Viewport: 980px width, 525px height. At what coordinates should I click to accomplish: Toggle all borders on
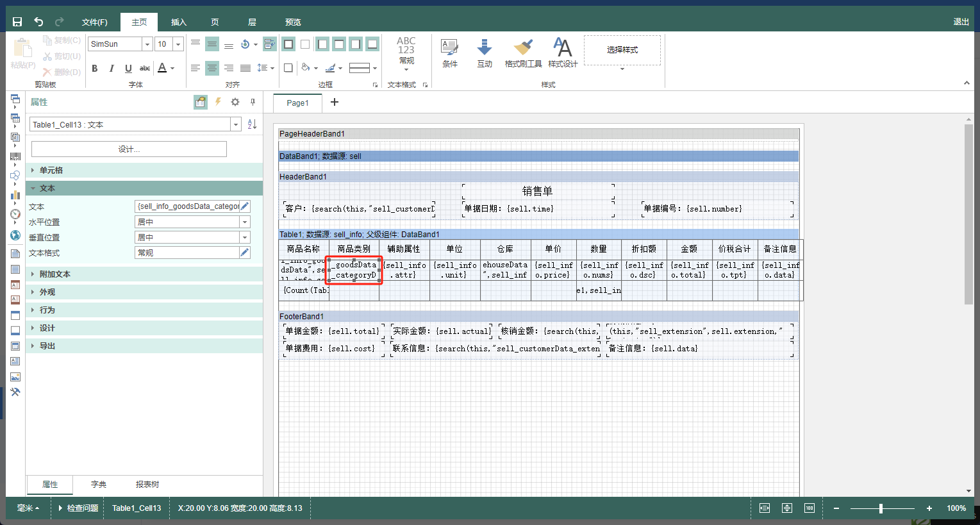pos(288,44)
